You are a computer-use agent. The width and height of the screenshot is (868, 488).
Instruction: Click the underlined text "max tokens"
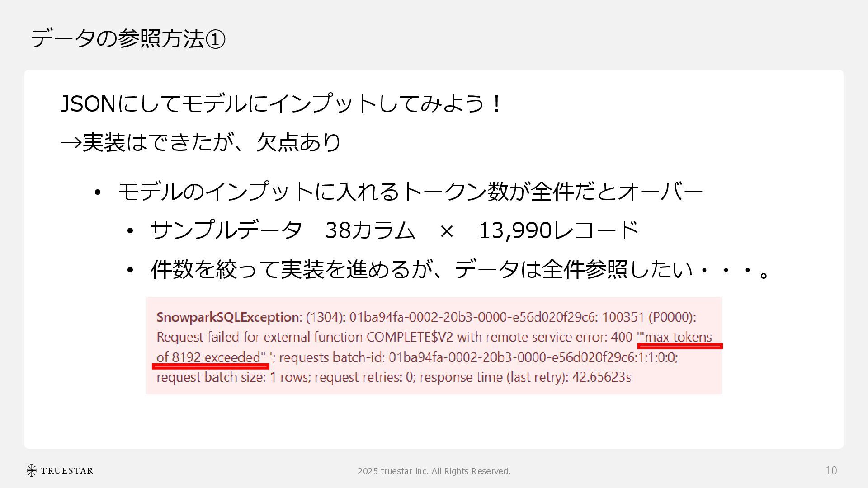(678, 337)
